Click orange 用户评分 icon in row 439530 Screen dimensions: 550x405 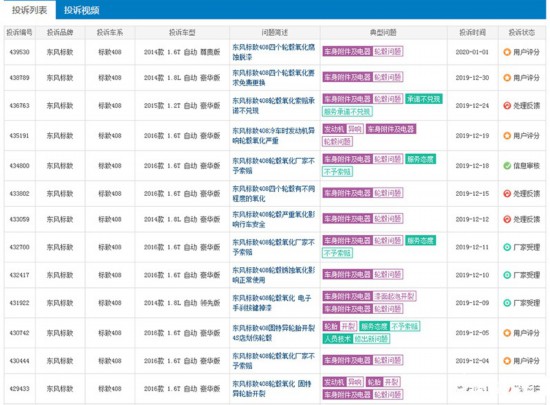click(507, 52)
